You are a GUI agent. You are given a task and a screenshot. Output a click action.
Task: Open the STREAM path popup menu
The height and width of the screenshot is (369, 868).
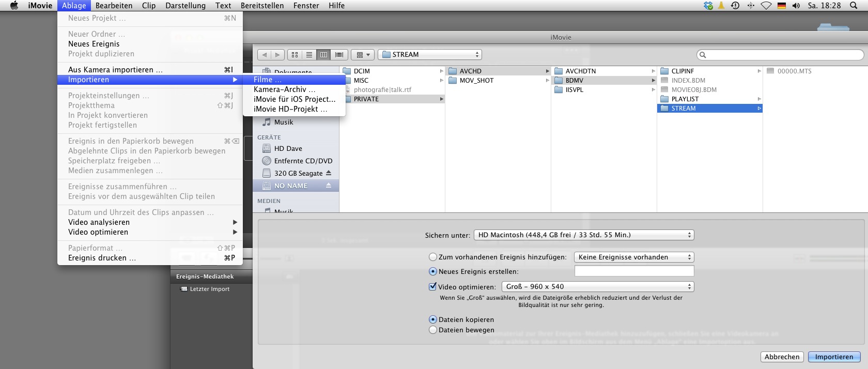click(430, 55)
